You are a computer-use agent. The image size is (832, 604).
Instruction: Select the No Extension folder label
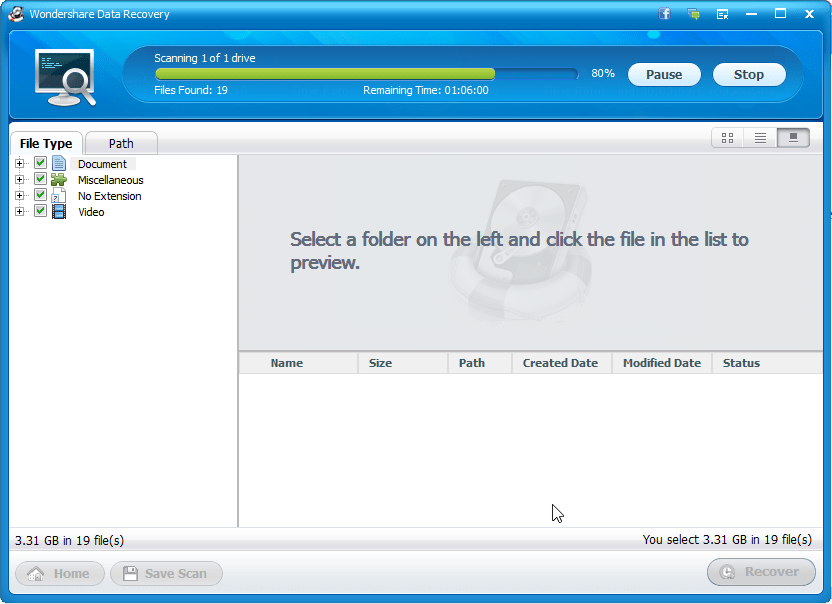pyautogui.click(x=109, y=196)
